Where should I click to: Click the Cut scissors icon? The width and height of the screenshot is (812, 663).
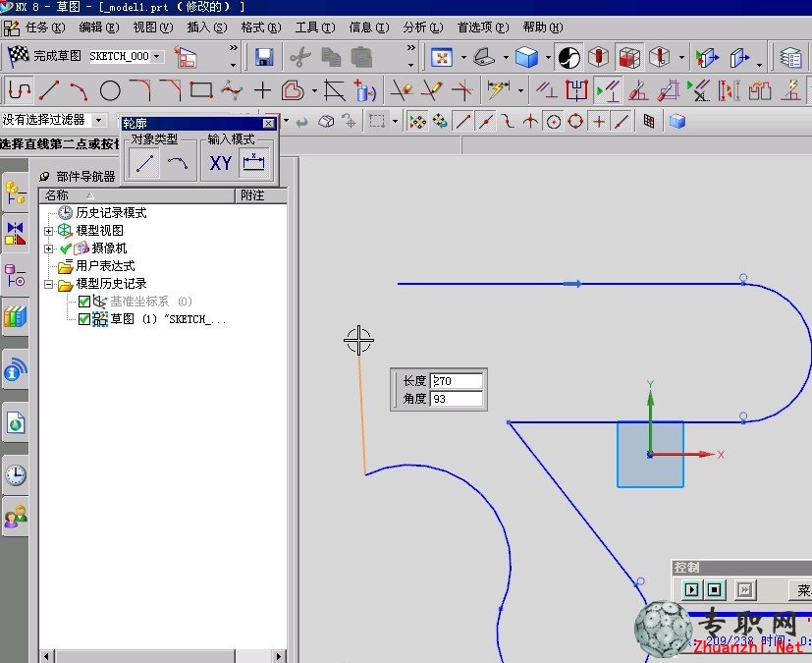[300, 57]
